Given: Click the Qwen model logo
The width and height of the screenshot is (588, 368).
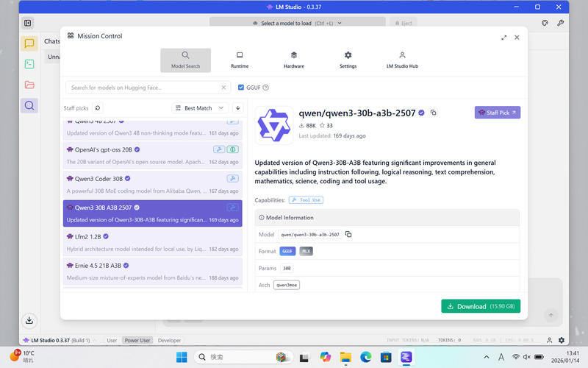Looking at the screenshot, I should [273, 125].
